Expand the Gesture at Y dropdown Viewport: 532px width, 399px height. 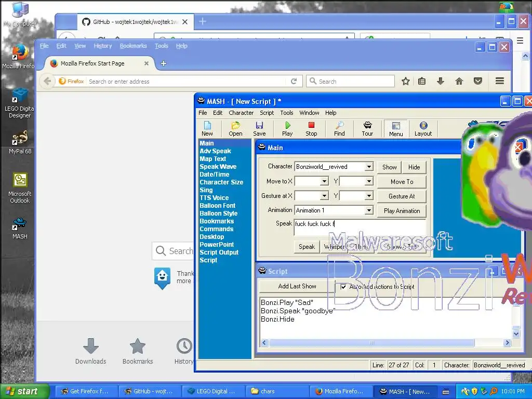click(x=369, y=196)
